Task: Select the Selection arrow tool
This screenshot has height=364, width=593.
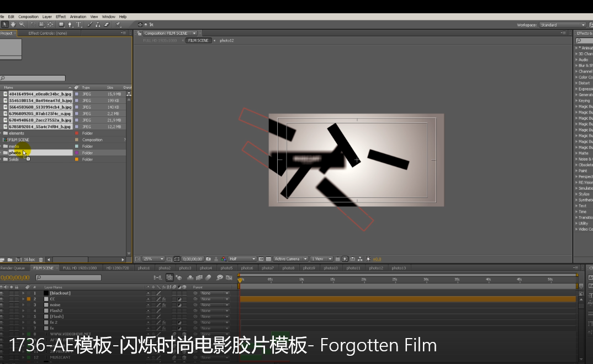Action: 4,25
